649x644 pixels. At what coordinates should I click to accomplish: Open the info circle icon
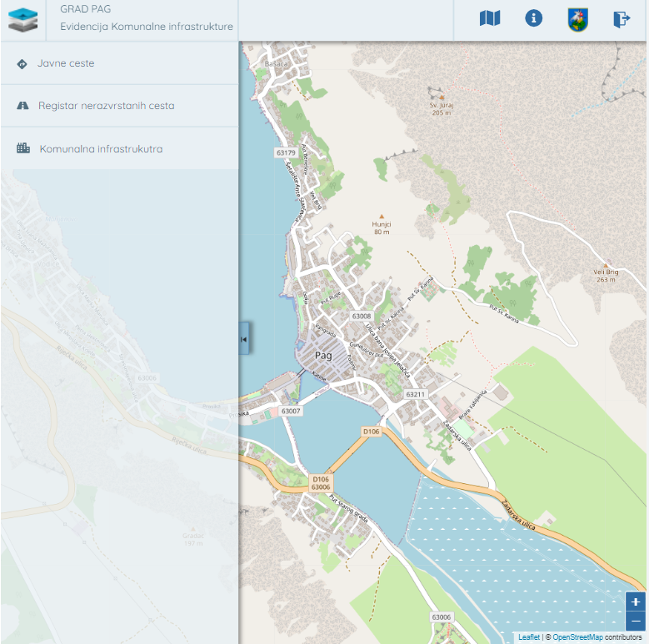(533, 18)
